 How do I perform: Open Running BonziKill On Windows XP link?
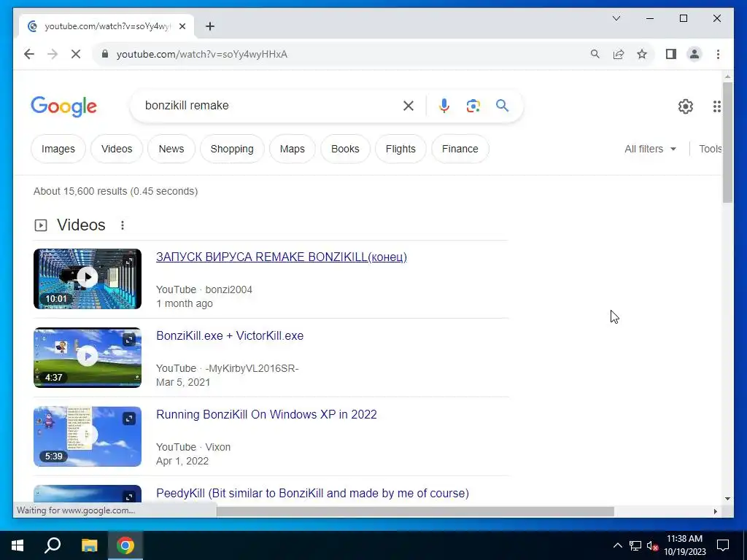pos(266,414)
